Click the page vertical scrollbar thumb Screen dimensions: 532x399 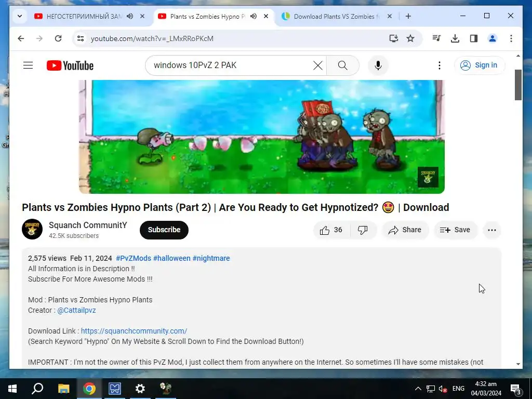tap(518, 85)
